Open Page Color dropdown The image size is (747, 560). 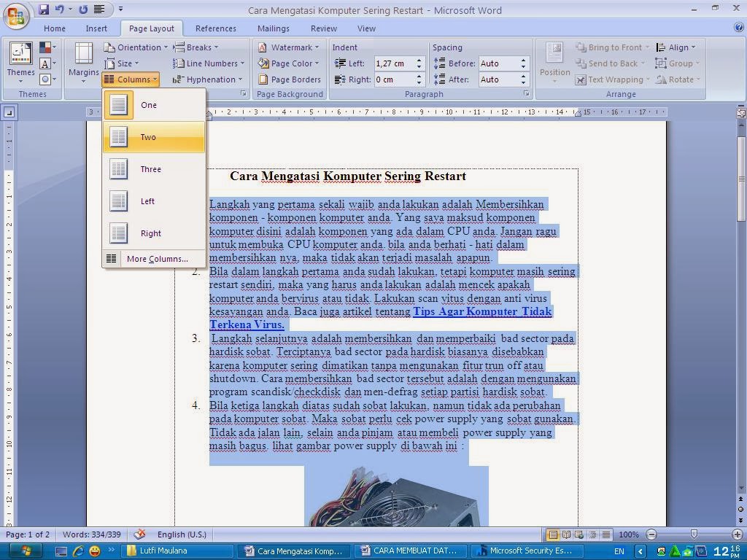coord(288,63)
